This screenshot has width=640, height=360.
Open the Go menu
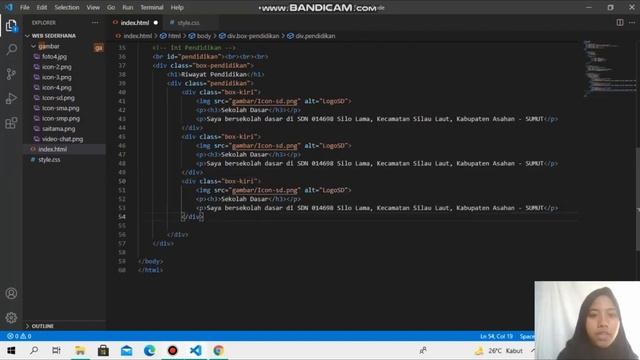point(111,7)
